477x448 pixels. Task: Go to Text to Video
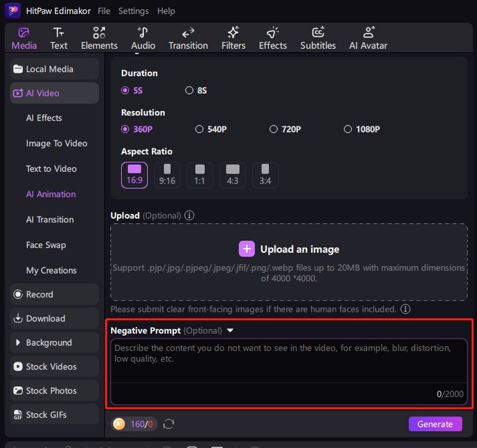tap(51, 169)
